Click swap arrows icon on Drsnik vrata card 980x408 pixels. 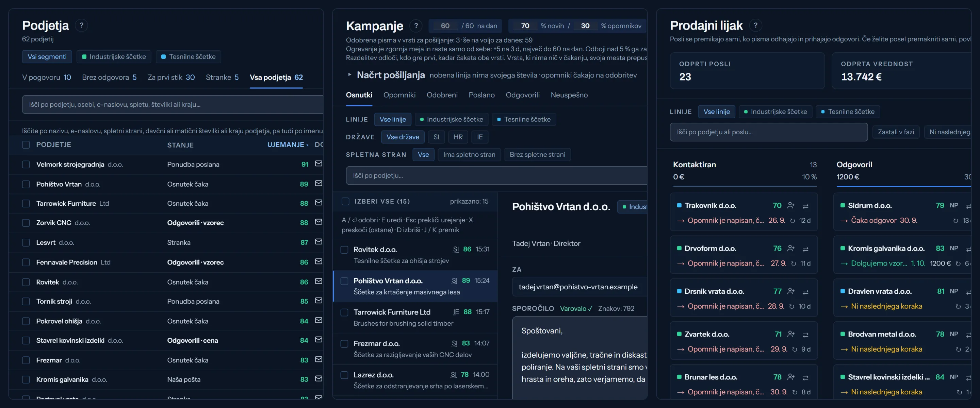click(x=805, y=292)
